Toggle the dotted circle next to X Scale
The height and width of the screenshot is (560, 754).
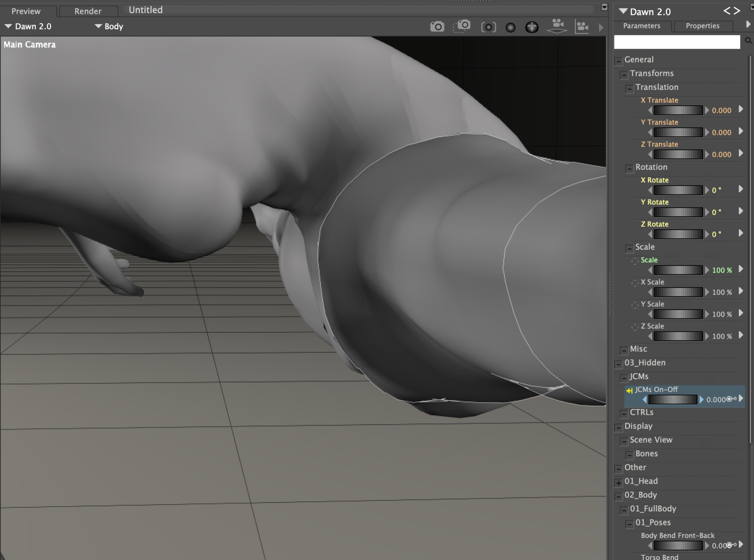click(635, 283)
